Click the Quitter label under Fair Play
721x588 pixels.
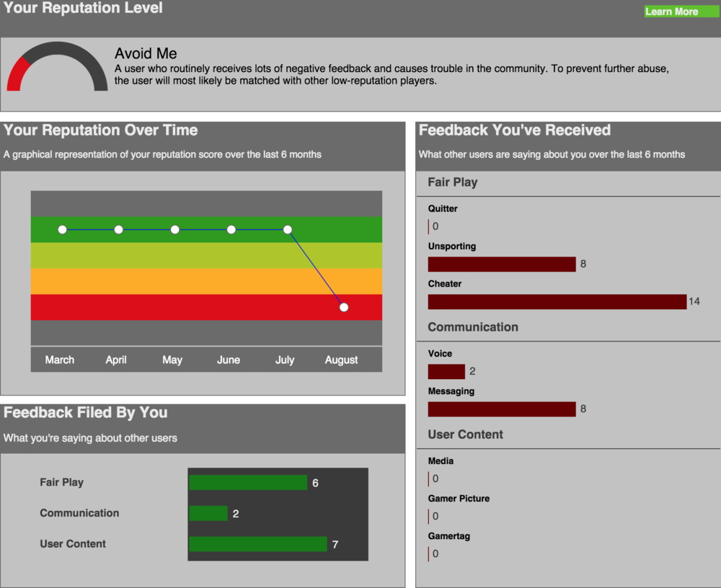[443, 209]
